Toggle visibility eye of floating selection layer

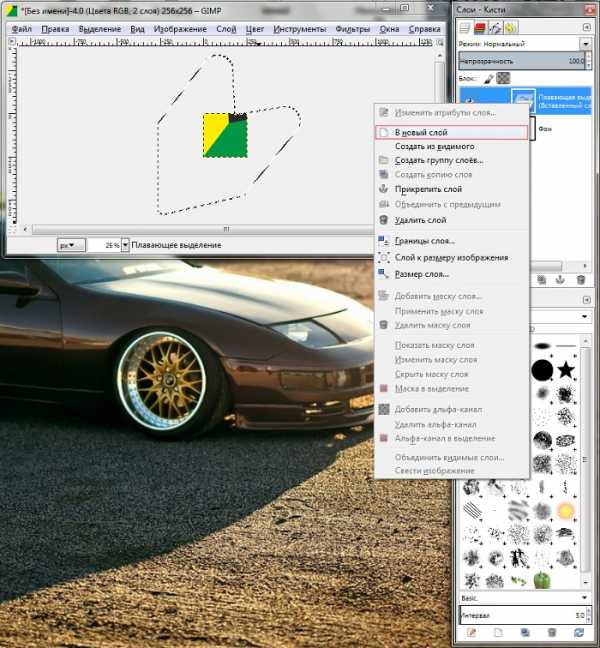click(x=470, y=100)
